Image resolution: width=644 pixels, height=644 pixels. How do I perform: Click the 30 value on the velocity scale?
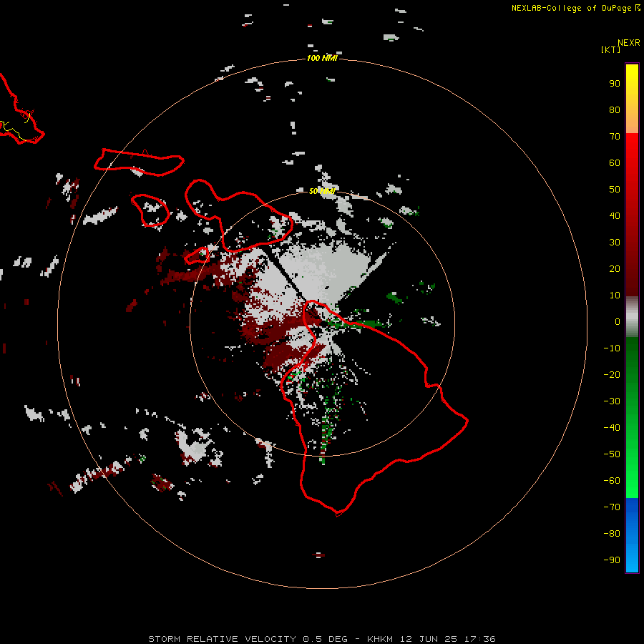point(615,243)
